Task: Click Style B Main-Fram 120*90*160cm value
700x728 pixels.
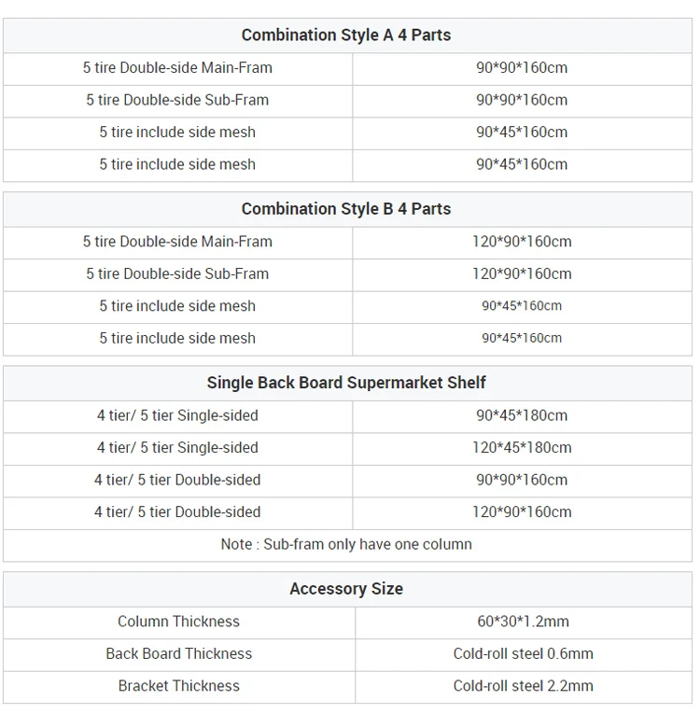Action: (522, 242)
